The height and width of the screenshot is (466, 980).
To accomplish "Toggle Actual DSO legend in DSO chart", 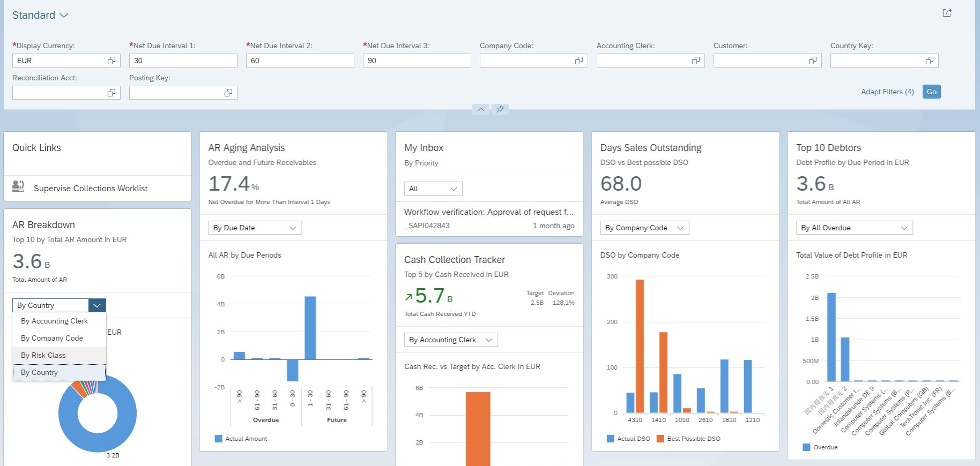I will (x=628, y=439).
